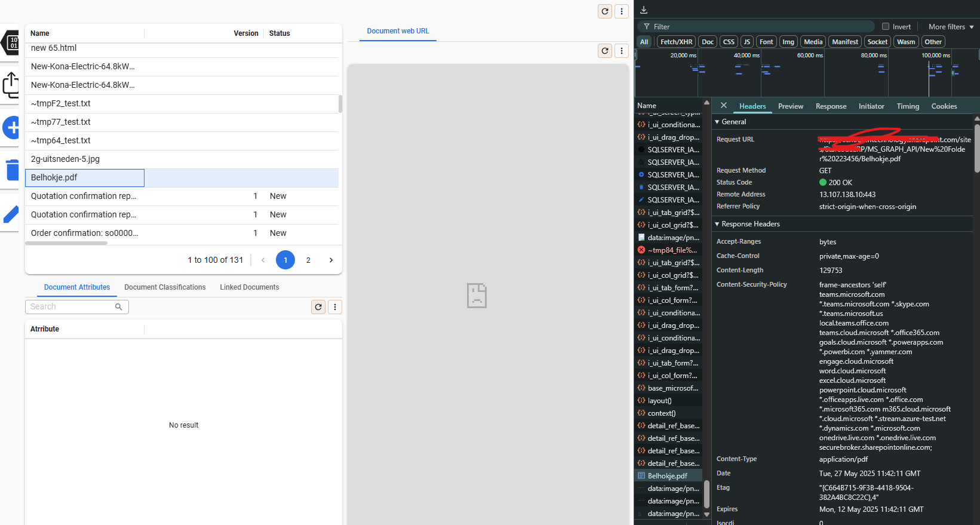Refresh the document preview pane
The height and width of the screenshot is (525, 980).
click(605, 51)
